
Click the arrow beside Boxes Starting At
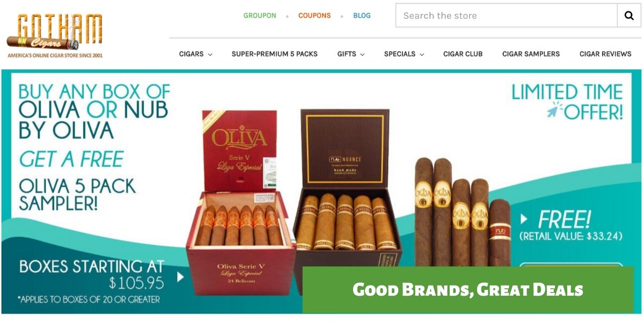coord(180,277)
